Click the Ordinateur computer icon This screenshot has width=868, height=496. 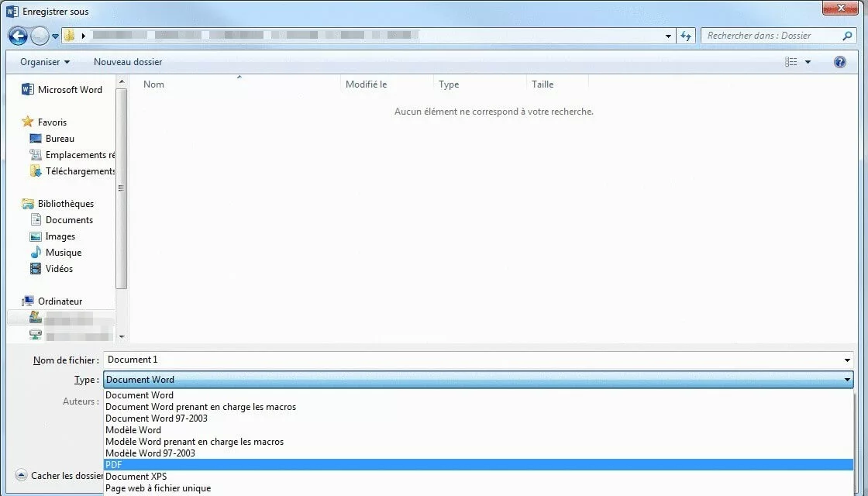click(28, 301)
